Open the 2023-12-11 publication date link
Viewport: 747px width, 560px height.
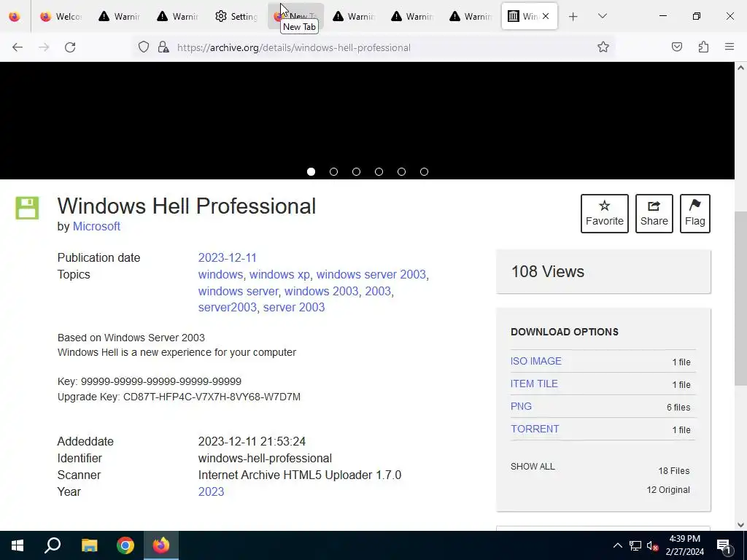click(228, 257)
